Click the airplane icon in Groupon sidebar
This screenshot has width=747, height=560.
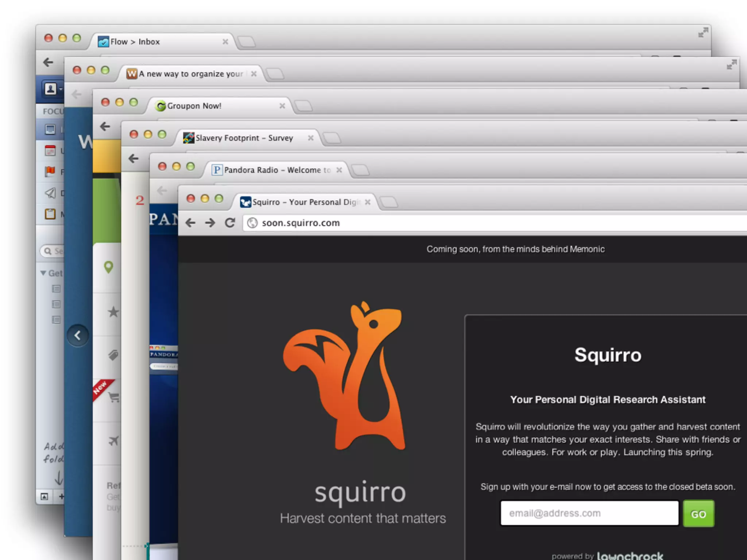point(113,441)
